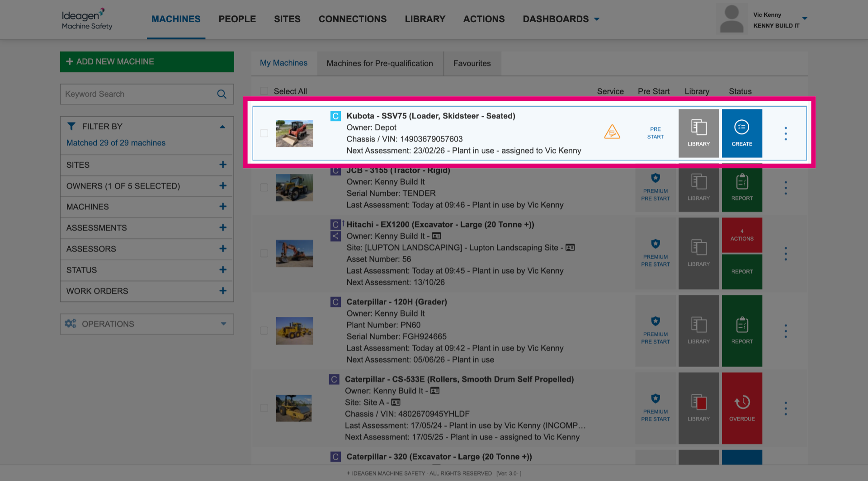Tick the checkbox for Hitachi EX1200

[264, 254]
